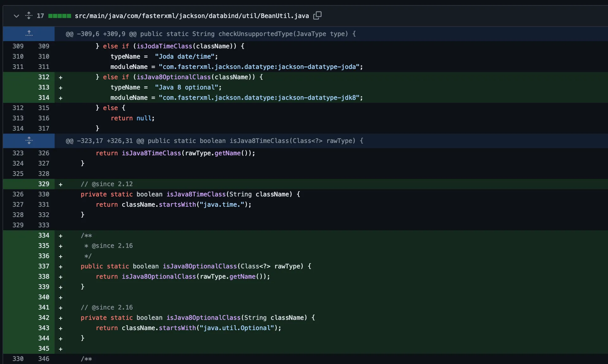Click the 17 changes count
Viewport: 608px width, 364px height.
pos(40,16)
